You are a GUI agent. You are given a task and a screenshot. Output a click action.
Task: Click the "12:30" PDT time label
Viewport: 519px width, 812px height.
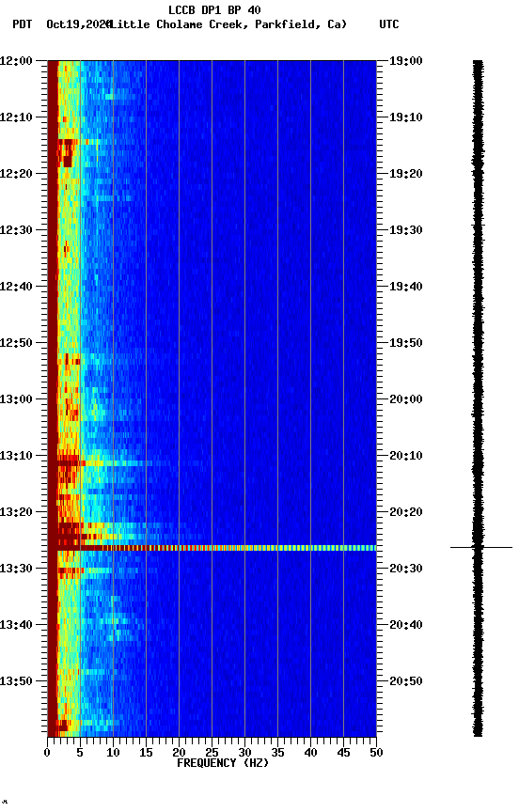point(16,230)
